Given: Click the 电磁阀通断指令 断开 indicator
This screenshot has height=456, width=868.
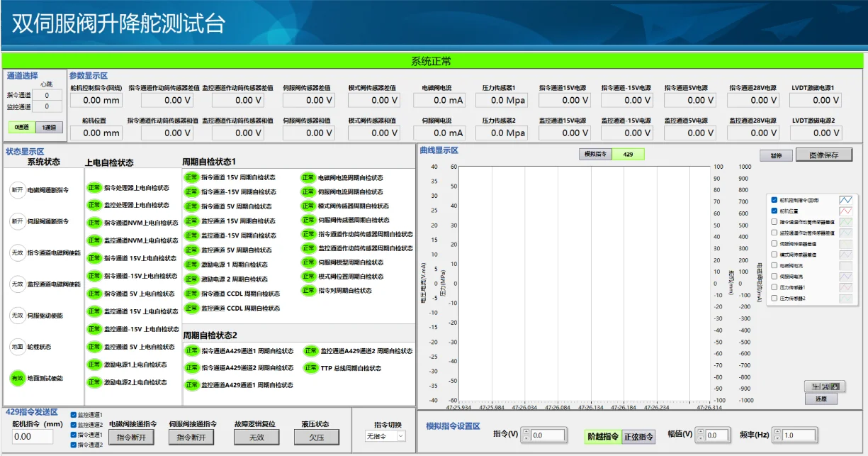Looking at the screenshot, I should (x=17, y=190).
